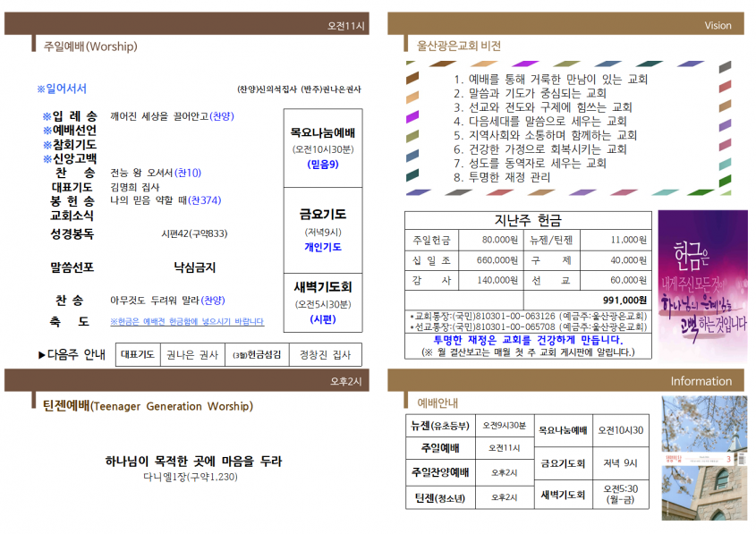Click the purple offering image with calligraphy

702,284
